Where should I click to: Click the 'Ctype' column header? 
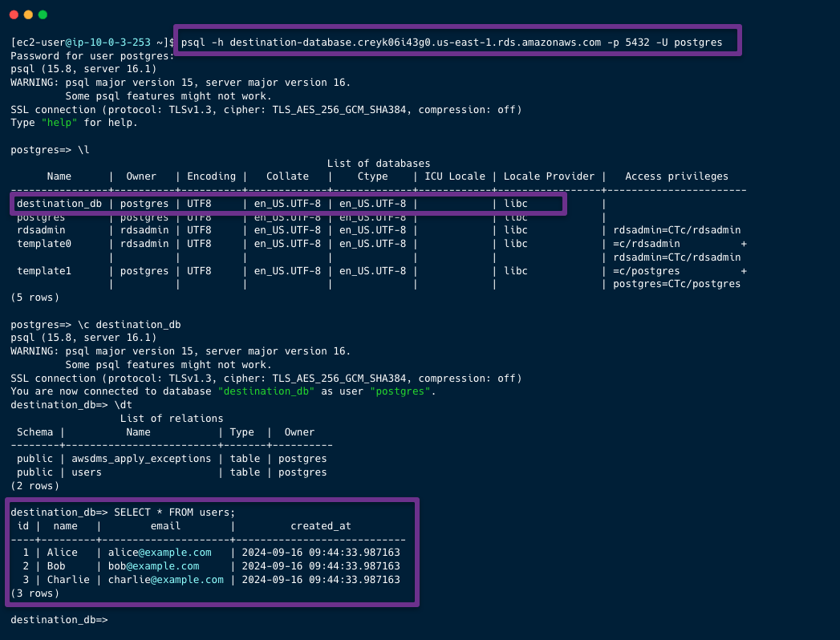pos(373,176)
